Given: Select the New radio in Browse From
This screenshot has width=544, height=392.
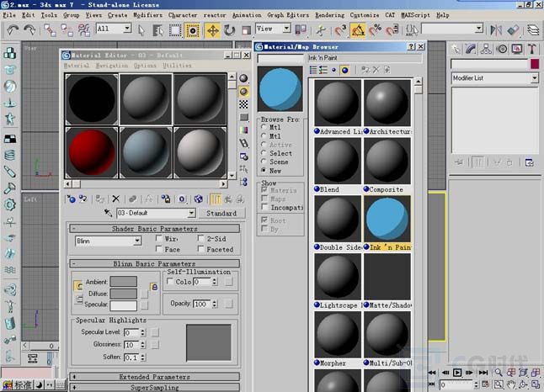Looking at the screenshot, I should pos(264,170).
